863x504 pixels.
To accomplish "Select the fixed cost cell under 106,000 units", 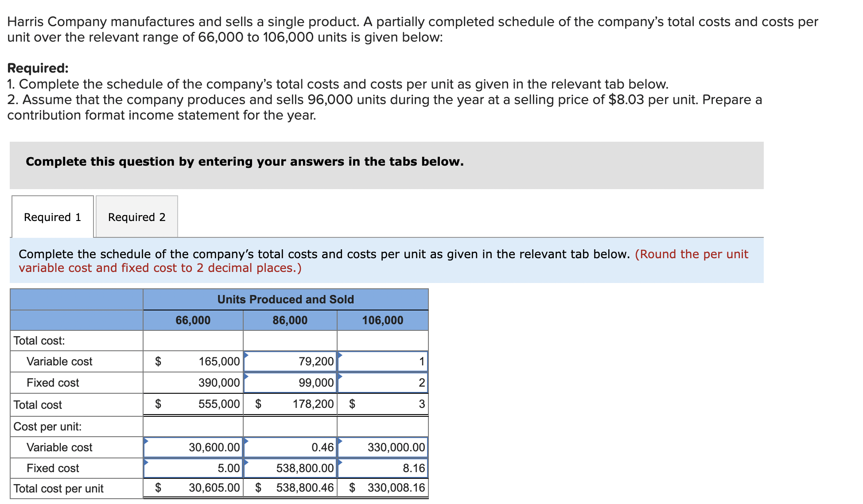I will pos(382,383).
